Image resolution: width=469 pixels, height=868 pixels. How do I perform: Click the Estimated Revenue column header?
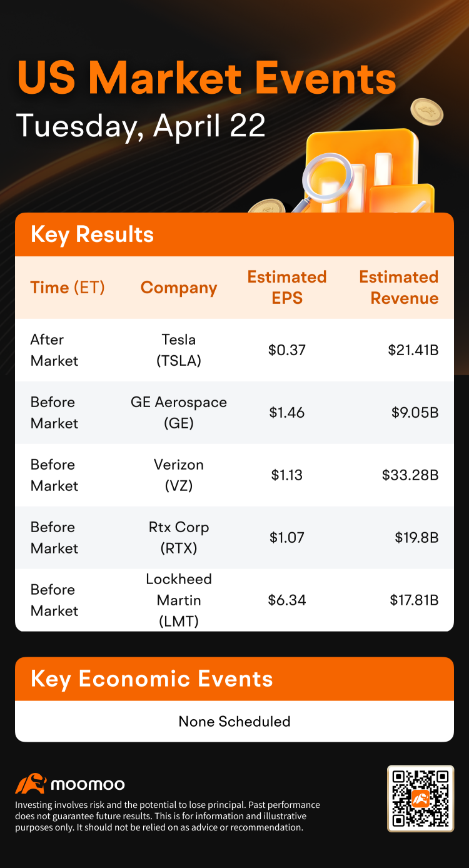(398, 288)
